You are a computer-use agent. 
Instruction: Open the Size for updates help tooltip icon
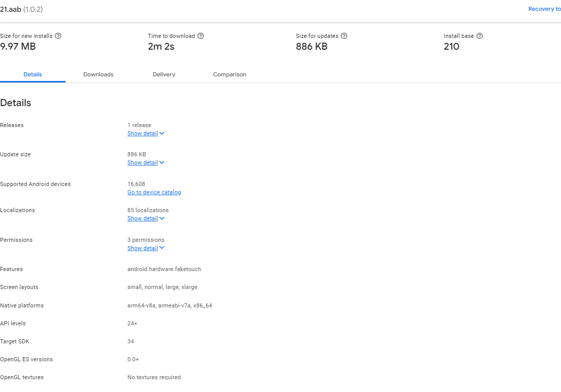click(344, 36)
